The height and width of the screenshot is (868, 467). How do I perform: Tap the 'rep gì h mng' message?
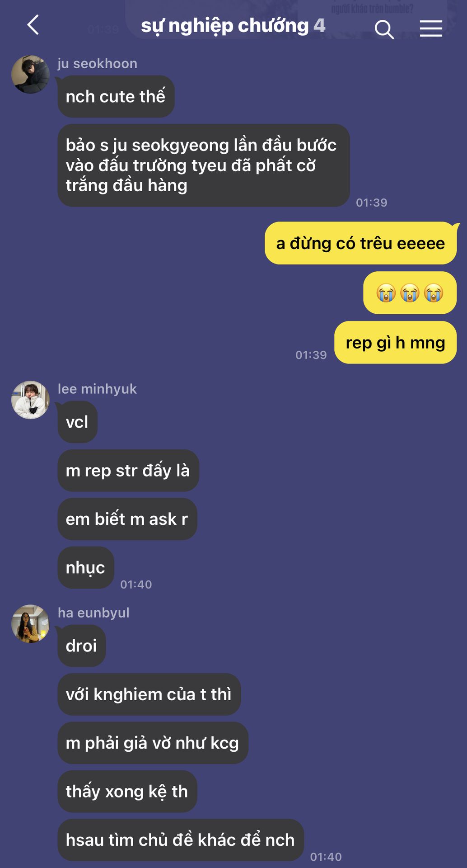pyautogui.click(x=395, y=343)
